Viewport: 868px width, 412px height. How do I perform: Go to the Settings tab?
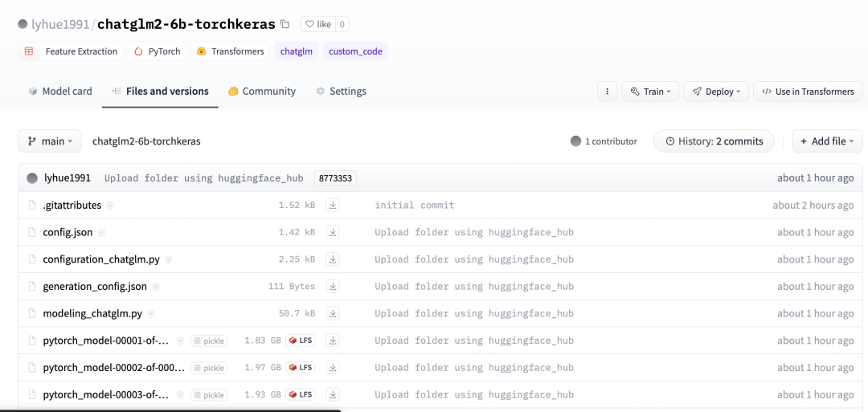[341, 92]
